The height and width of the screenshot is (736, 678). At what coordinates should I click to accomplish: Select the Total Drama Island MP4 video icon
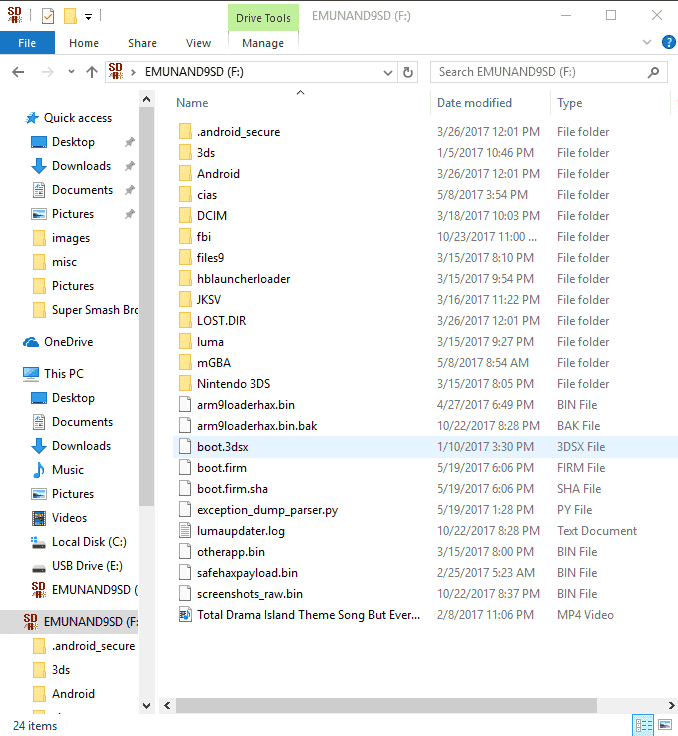click(185, 614)
